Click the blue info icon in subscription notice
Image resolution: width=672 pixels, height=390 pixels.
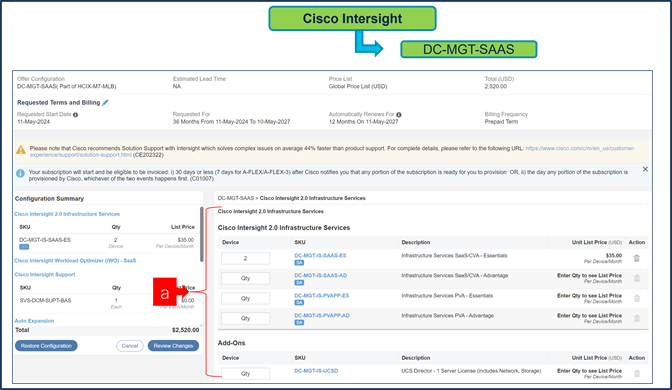[20, 173]
